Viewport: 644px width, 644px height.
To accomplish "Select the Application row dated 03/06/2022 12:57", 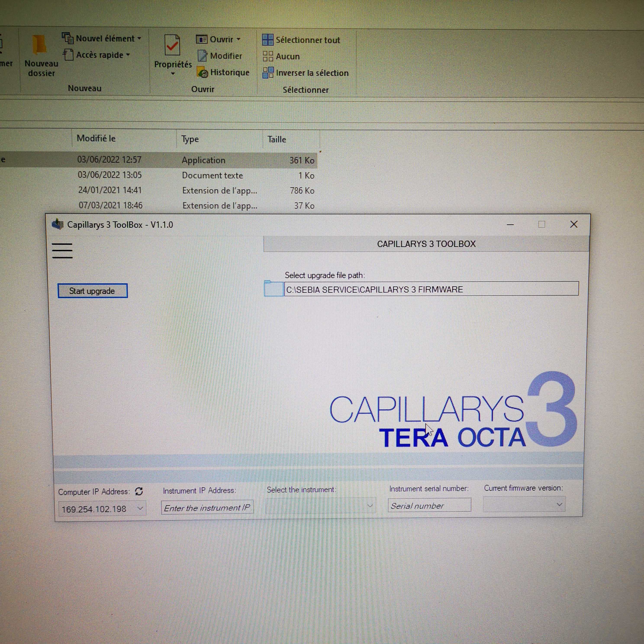I will (x=159, y=160).
